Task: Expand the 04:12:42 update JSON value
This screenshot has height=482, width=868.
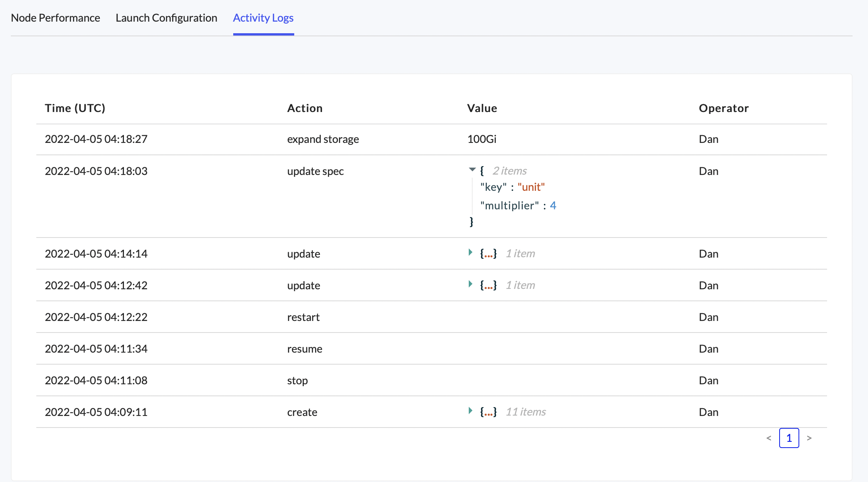Action: [470, 284]
